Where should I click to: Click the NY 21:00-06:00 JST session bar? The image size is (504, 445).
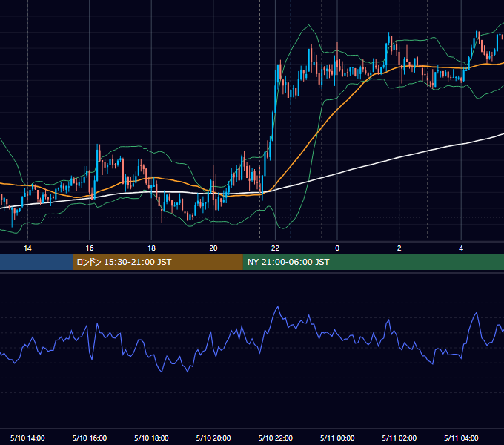pyautogui.click(x=373, y=262)
